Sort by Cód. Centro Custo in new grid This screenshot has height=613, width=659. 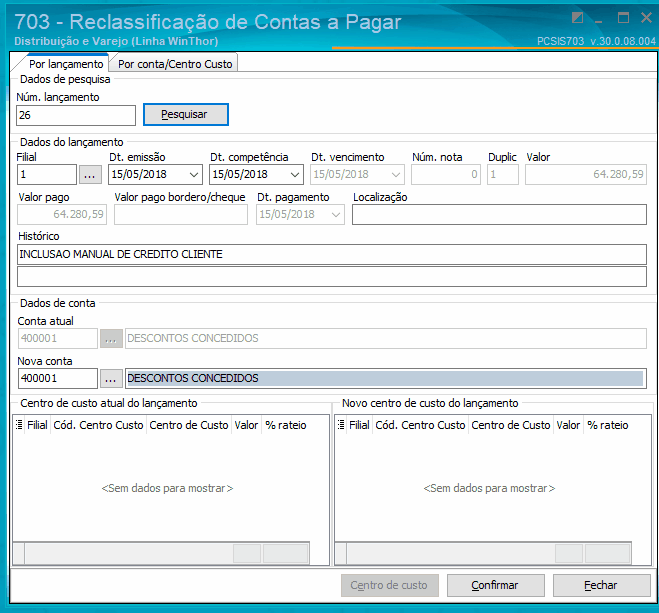pos(420,425)
